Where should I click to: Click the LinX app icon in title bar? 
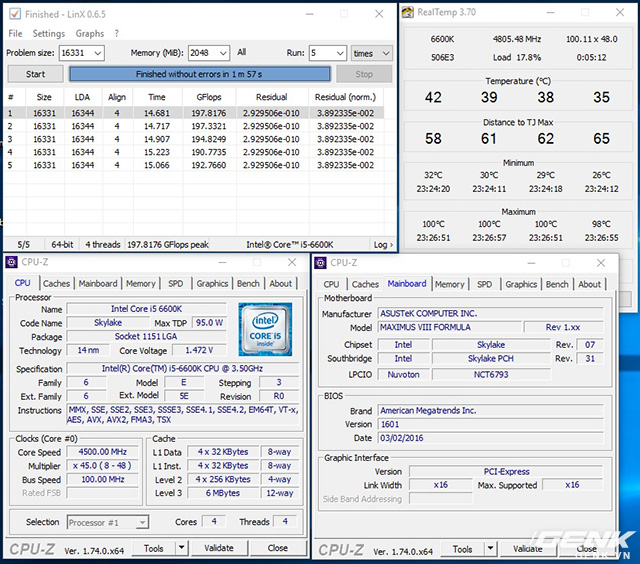pos(14,15)
